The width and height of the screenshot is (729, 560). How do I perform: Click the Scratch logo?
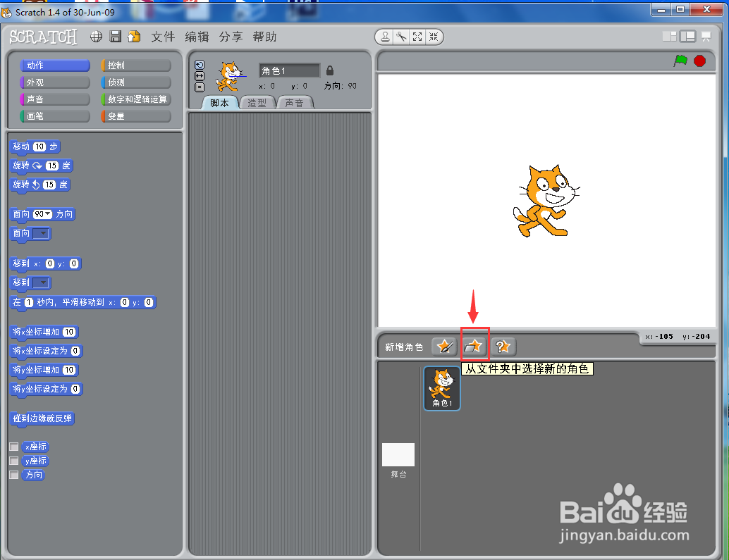click(x=43, y=37)
